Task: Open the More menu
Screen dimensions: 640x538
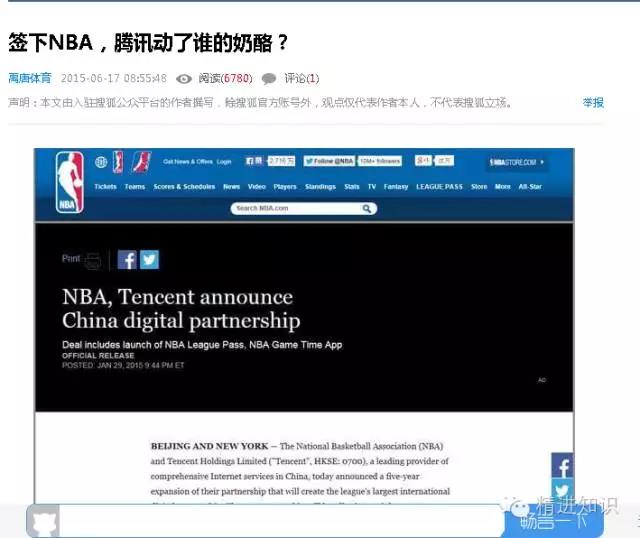Action: (502, 187)
